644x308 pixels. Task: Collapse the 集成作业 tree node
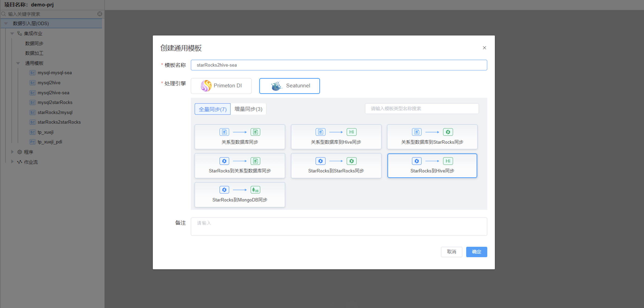12,33
